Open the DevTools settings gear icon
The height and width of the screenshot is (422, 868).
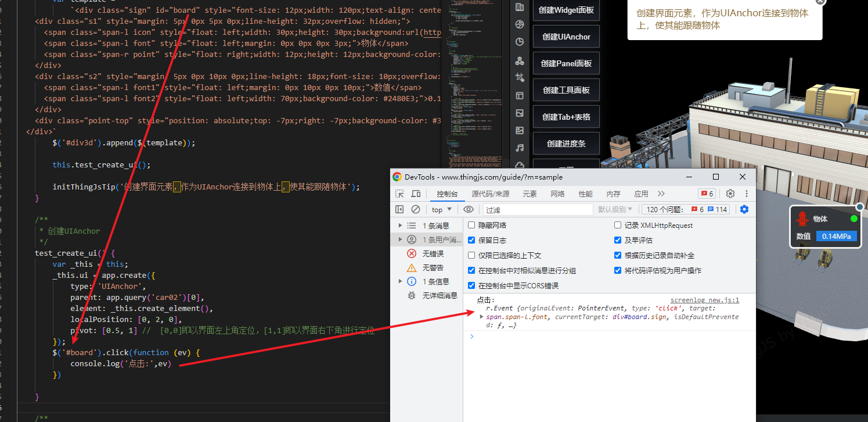(730, 194)
